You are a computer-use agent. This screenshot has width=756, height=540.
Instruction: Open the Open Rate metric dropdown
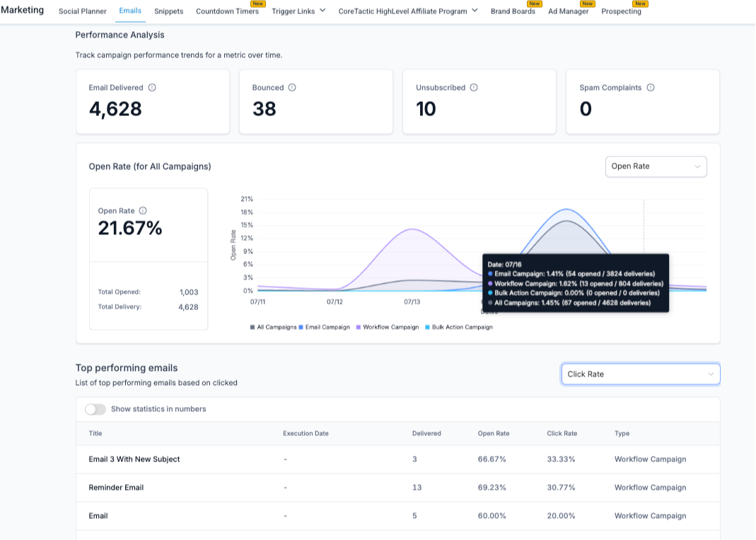pyautogui.click(x=656, y=166)
